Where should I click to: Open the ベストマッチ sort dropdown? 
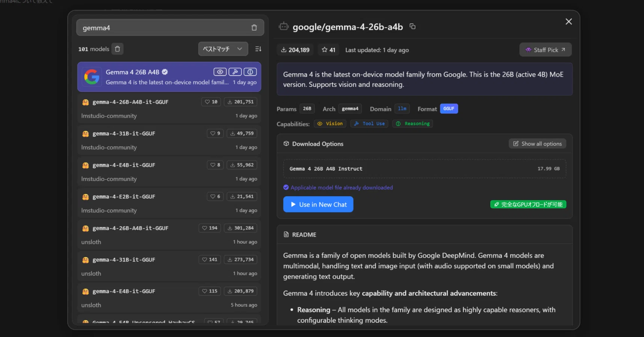tap(223, 49)
